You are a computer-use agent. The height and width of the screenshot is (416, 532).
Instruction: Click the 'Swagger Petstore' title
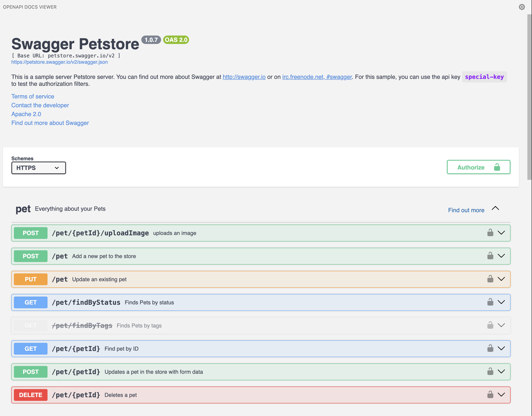pyautogui.click(x=75, y=44)
